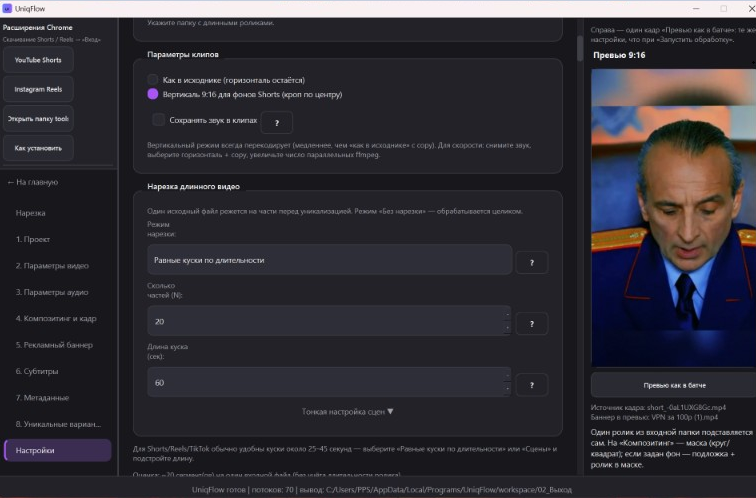Viewport: 756px width, 498px height.
Task: Click Баннер в превью VPN file text
Action: pos(654,417)
